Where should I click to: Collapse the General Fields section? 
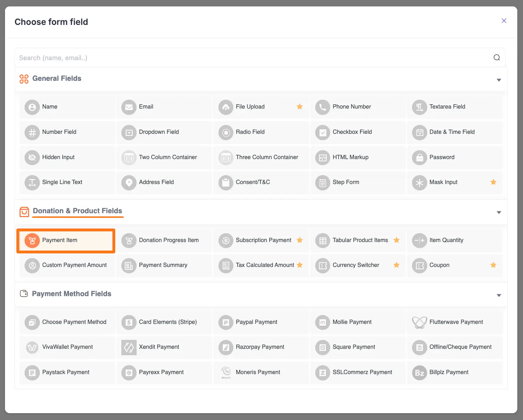tap(499, 80)
